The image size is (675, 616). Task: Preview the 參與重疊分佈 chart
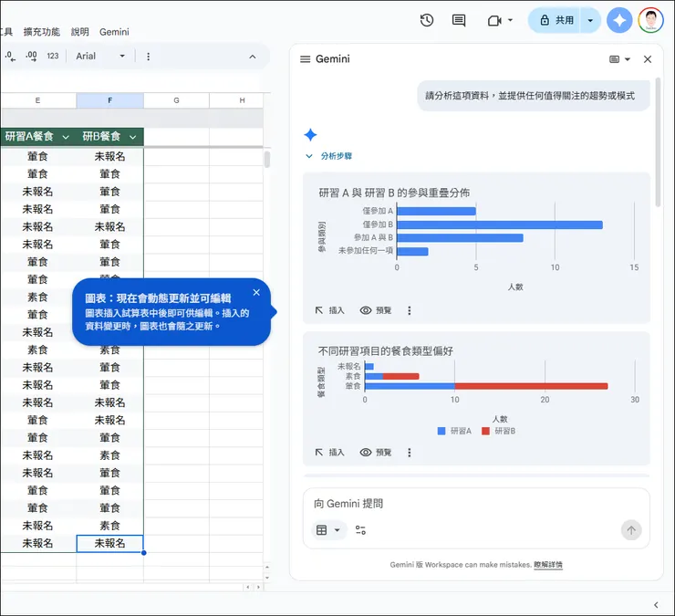click(376, 310)
